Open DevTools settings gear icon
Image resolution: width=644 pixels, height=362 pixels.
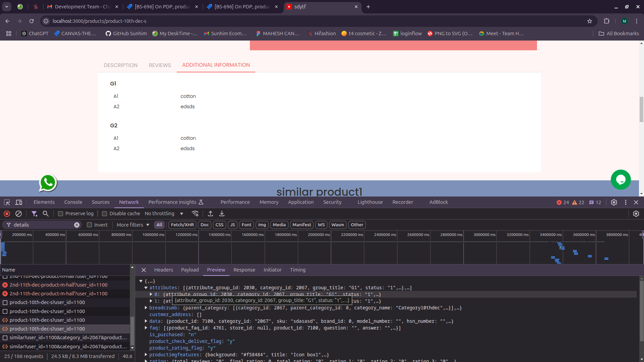tap(614, 202)
